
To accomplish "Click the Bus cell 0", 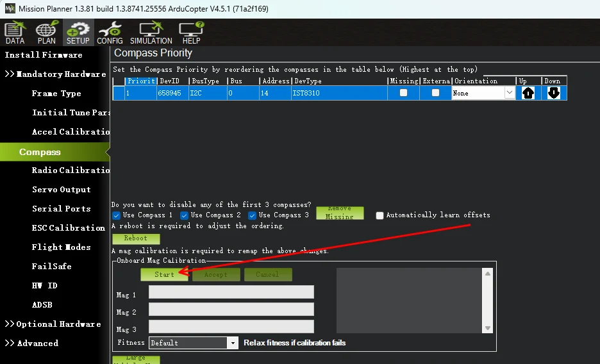I will tap(243, 93).
